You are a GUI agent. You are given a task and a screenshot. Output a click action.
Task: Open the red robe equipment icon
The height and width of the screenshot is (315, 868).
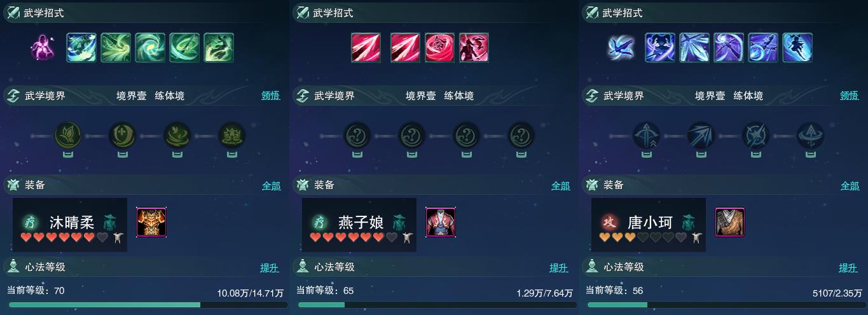[x=441, y=222]
